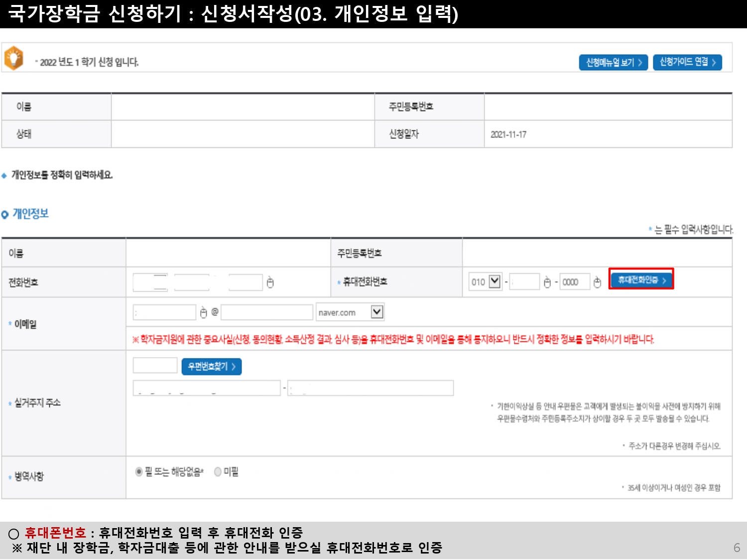Click the detailed address input field
The width and height of the screenshot is (747, 560).
[x=371, y=388]
